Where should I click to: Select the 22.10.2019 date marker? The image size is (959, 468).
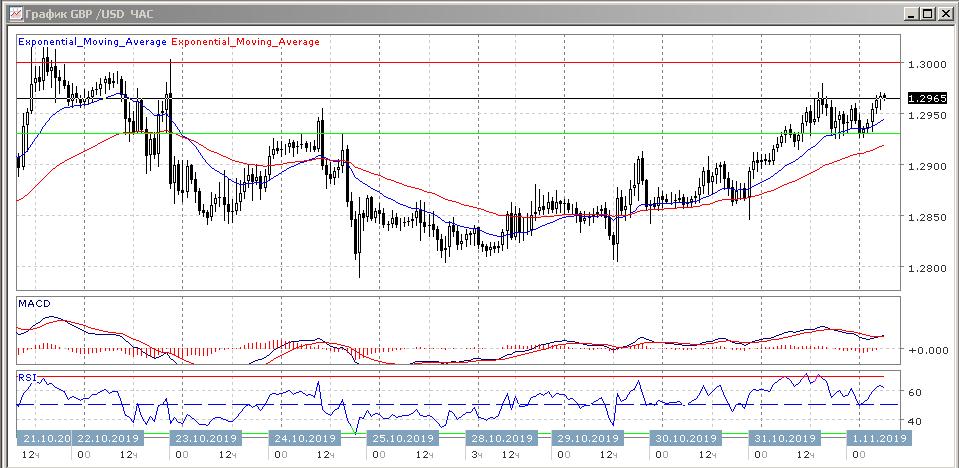click(110, 438)
